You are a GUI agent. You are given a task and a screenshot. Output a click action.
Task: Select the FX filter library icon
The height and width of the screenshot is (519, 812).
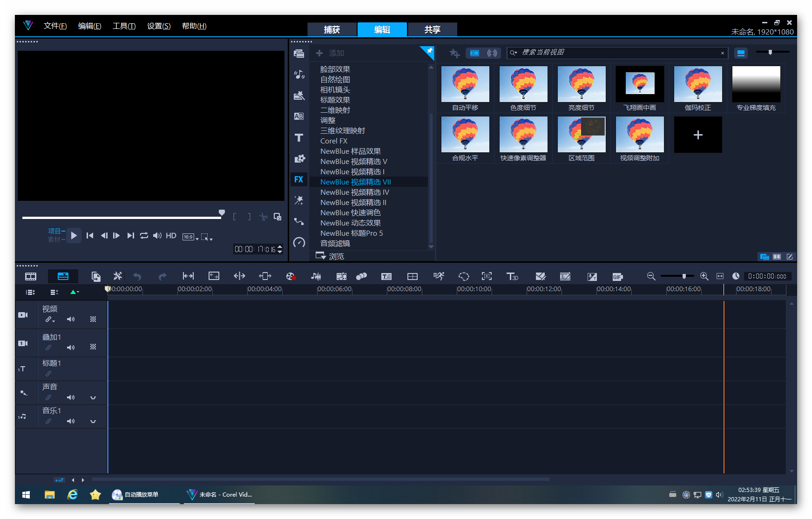click(x=299, y=179)
